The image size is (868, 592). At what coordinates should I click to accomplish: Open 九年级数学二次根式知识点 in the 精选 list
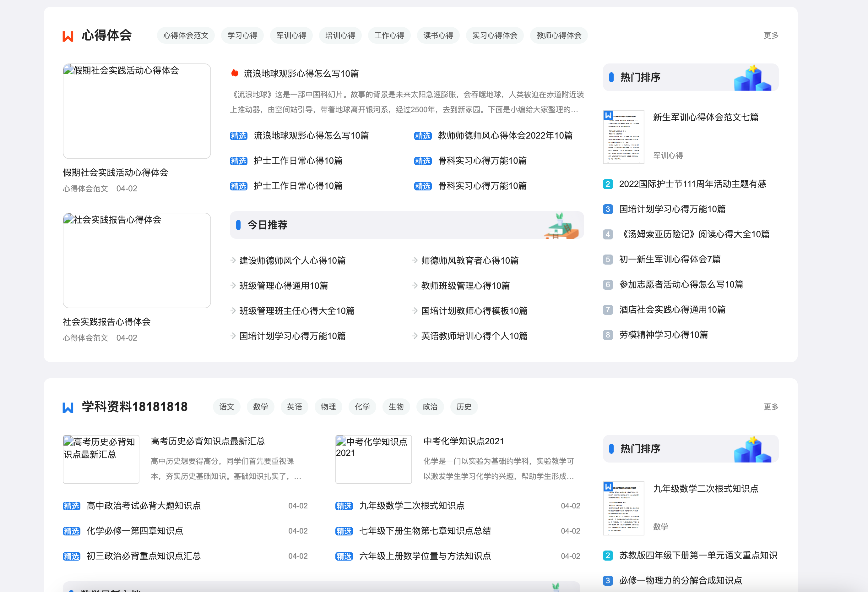412,506
